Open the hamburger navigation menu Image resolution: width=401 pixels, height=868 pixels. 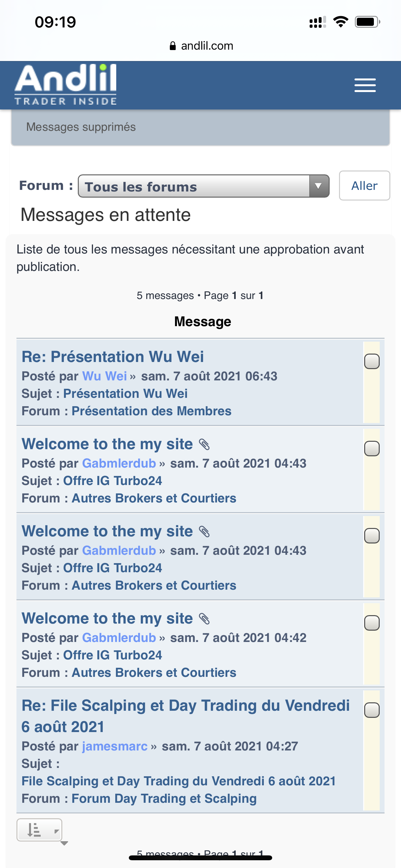tap(365, 85)
